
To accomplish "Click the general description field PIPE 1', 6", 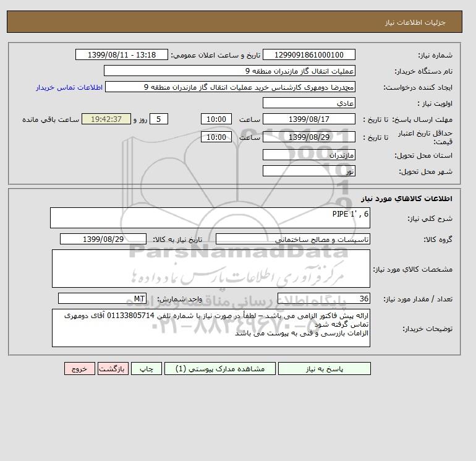I will point(210,218).
